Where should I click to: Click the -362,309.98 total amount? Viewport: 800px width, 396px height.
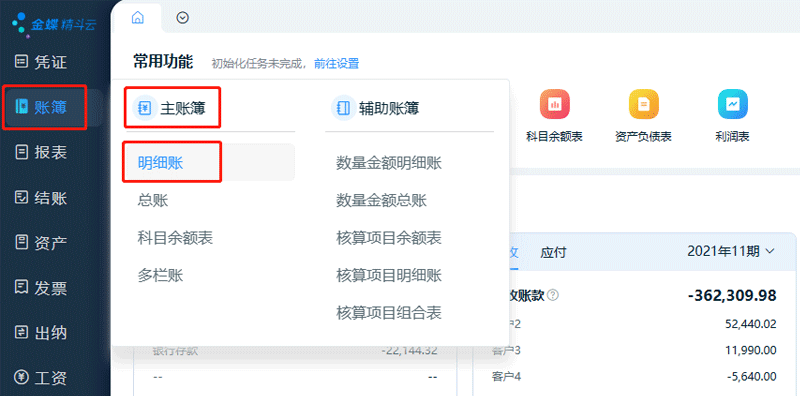pos(732,295)
